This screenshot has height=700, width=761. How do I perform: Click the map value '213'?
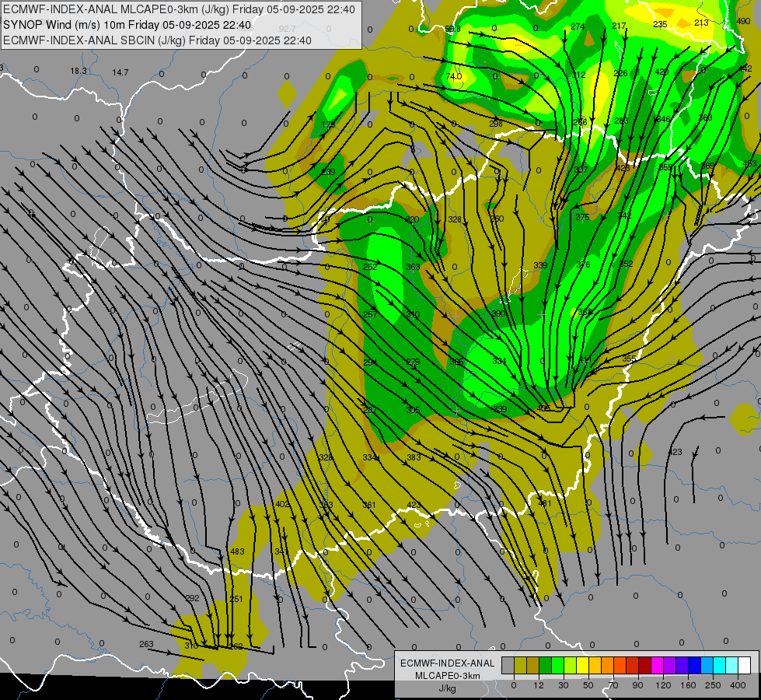click(701, 23)
